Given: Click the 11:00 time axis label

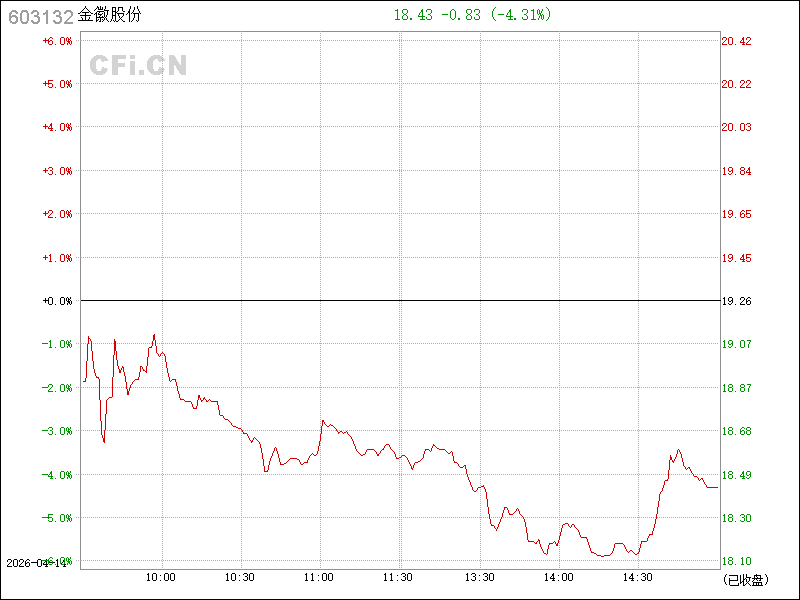Looking at the screenshot, I should (x=319, y=577).
